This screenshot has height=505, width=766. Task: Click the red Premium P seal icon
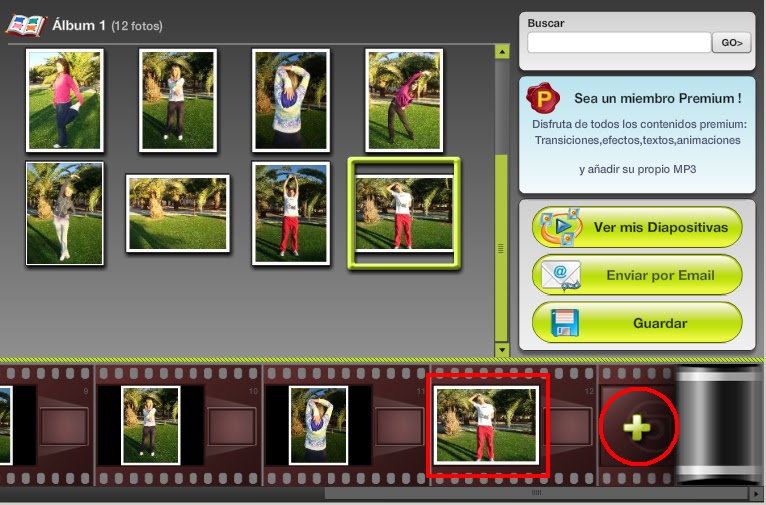coord(543,98)
